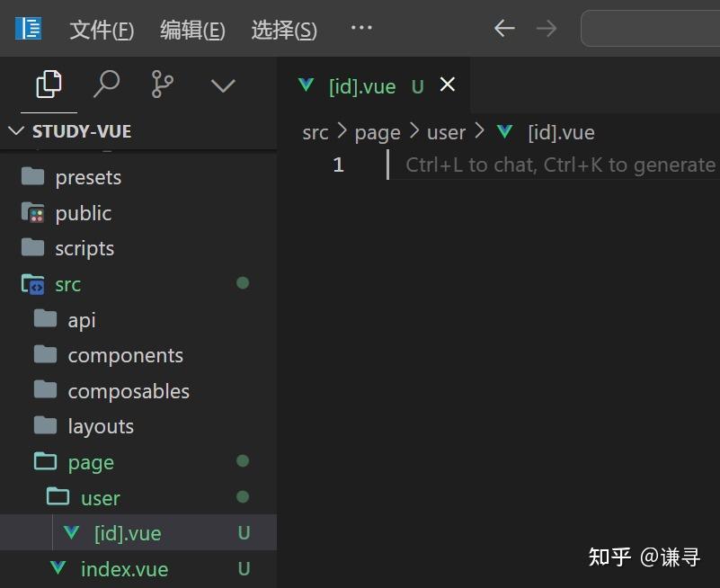Select user in the breadcrumb bar

[x=446, y=132]
